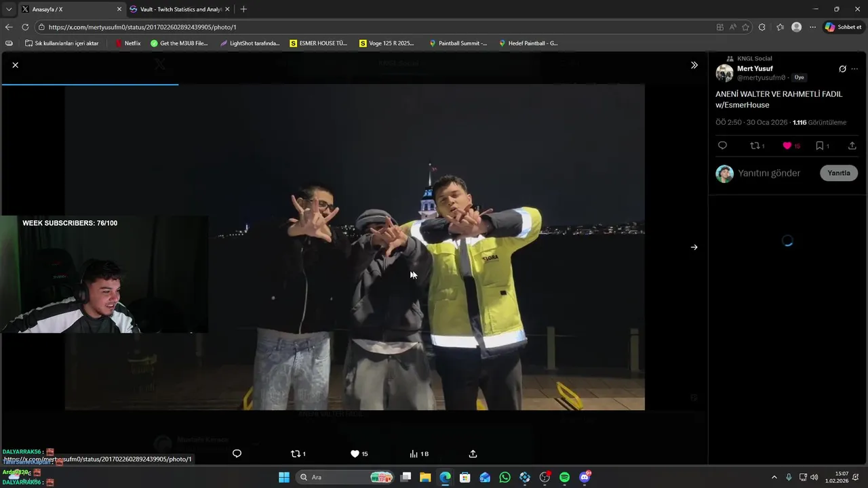This screenshot has height=488, width=868.
Task: Reload the page
Action: coord(25,27)
